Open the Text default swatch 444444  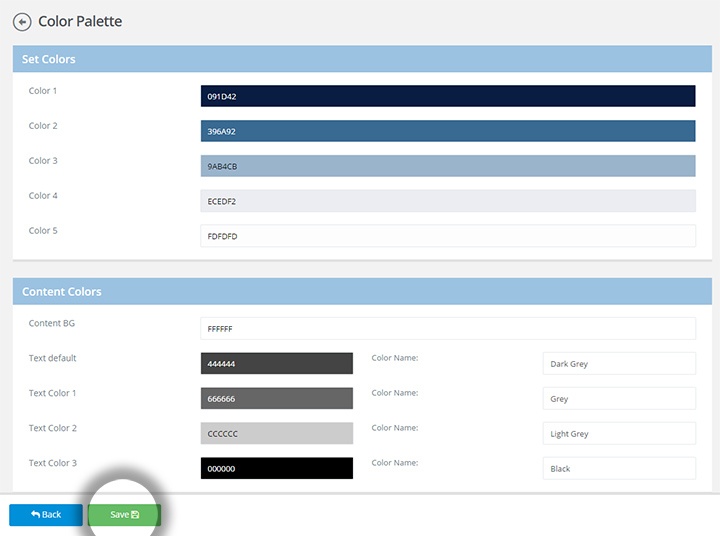pyautogui.click(x=276, y=363)
